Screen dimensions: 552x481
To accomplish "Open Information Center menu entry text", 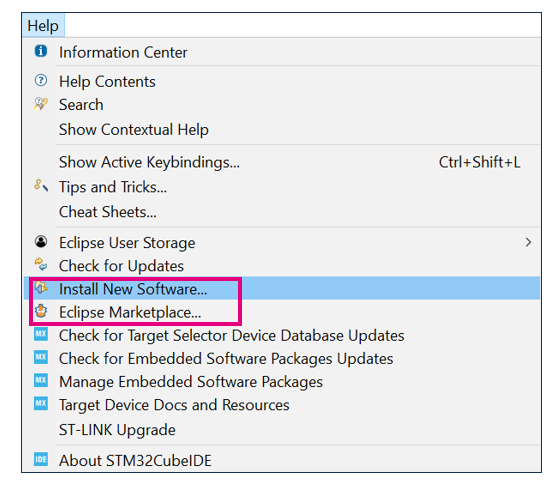I will [123, 52].
